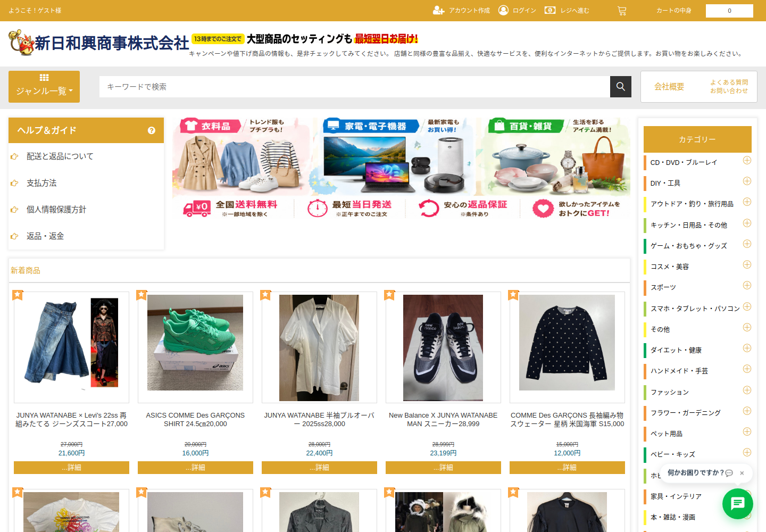Viewport: 766px width, 532px height.
Task: Open the white JUNYA WATANABE pullover thumbnail
Action: click(x=319, y=348)
